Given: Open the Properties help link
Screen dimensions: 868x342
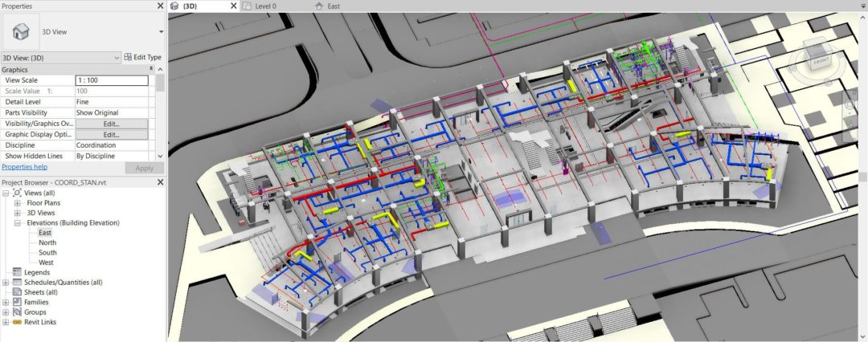Looking at the screenshot, I should (24, 166).
